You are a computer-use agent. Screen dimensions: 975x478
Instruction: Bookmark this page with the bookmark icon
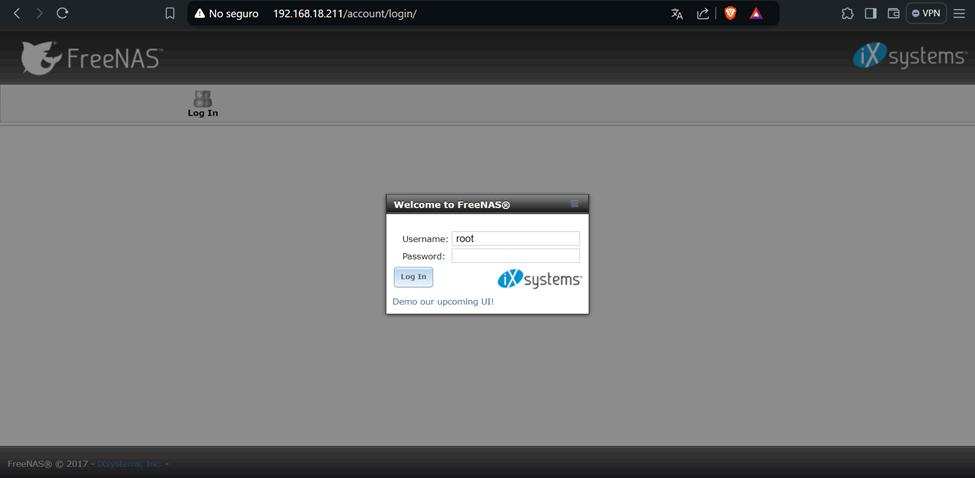coord(170,13)
